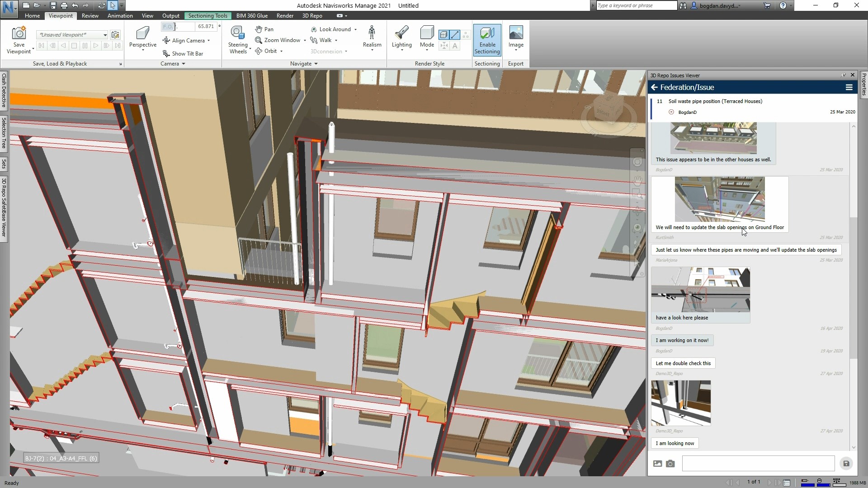Open the Lighting flashlight tool
Viewport: 868px width, 488px height.
401,33
